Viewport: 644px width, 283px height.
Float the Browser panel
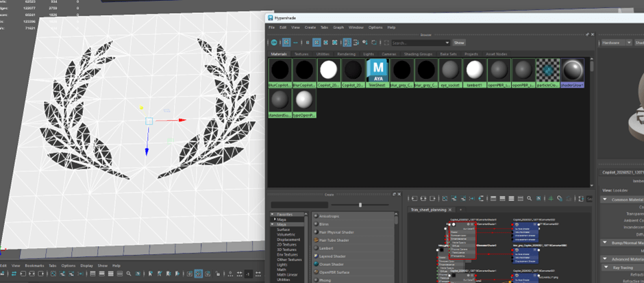pos(587,35)
